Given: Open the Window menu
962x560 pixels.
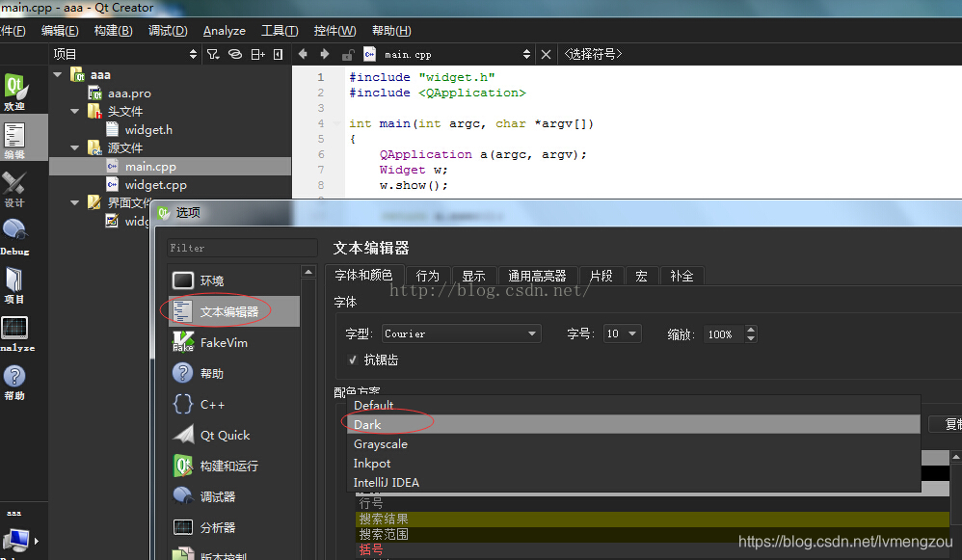Looking at the screenshot, I should click(335, 31).
